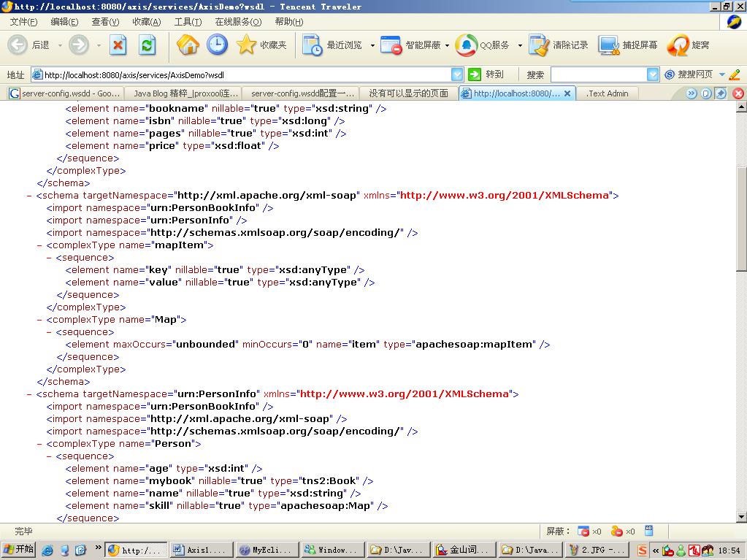Click the vertical scrollbar thumb
The width and height of the screenshot is (747, 560).
pos(741,219)
